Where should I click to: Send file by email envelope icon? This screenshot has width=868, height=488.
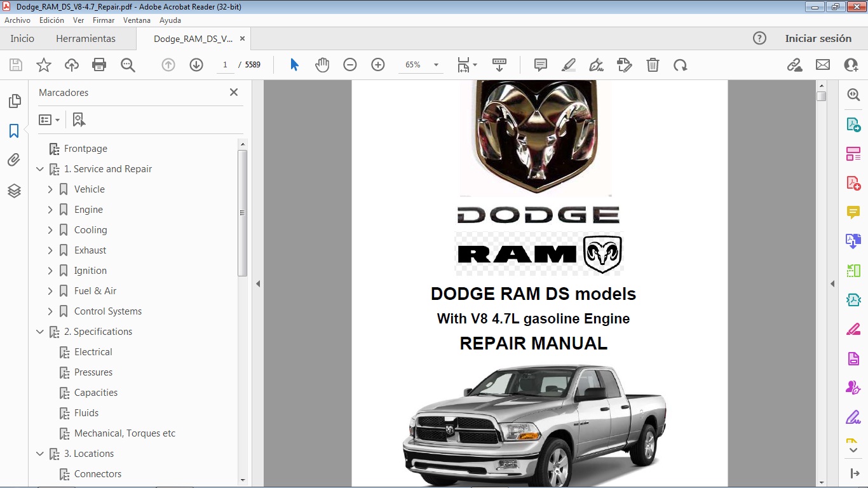pos(823,65)
